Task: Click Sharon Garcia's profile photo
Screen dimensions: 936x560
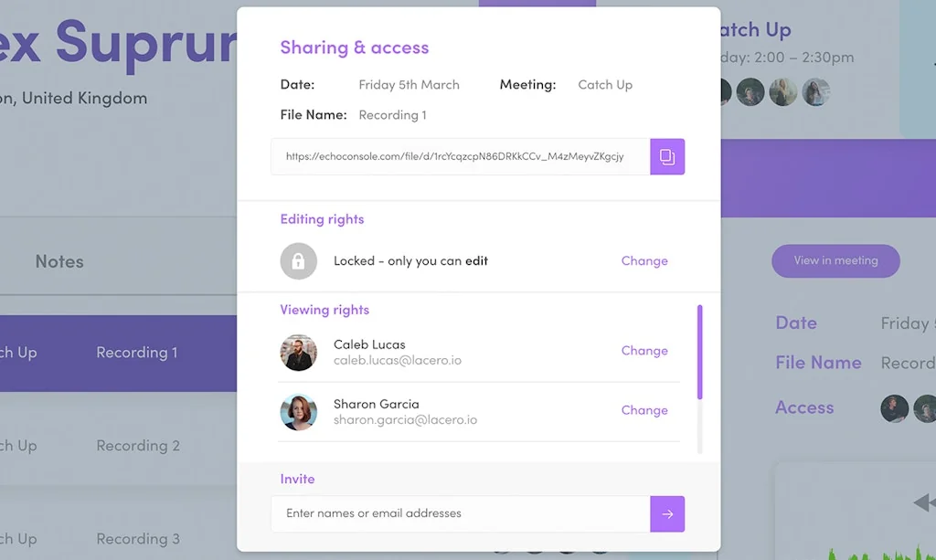Action: (x=298, y=414)
